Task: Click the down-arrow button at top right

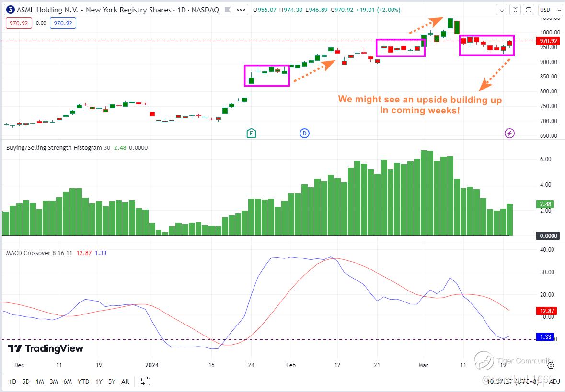Action: tap(502, 10)
